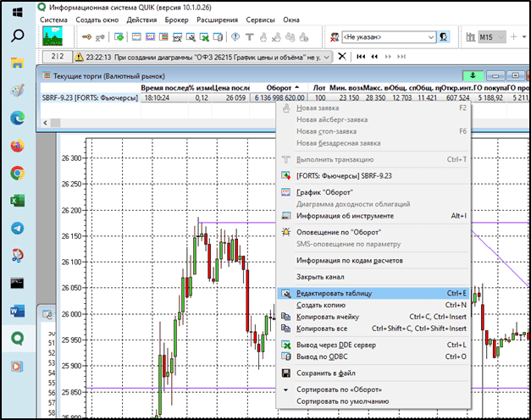
Task: Open the Сервисы menu
Action: [x=260, y=19]
